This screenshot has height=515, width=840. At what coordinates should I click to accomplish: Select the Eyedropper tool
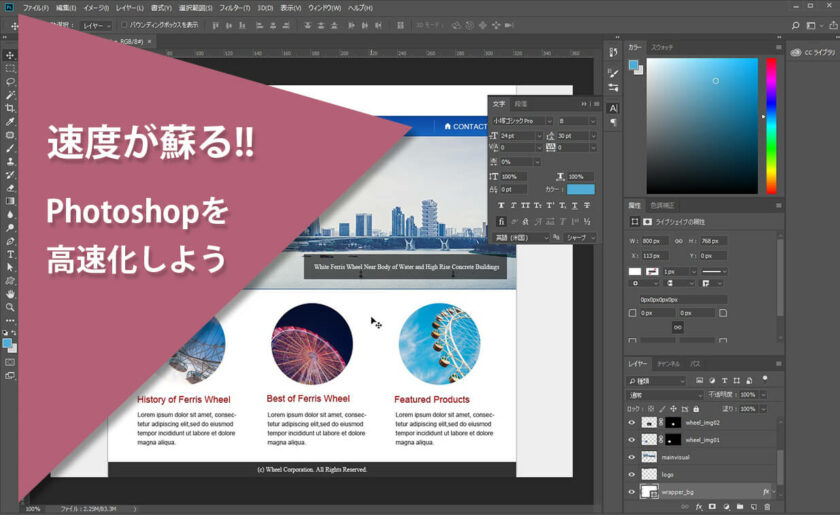click(10, 122)
